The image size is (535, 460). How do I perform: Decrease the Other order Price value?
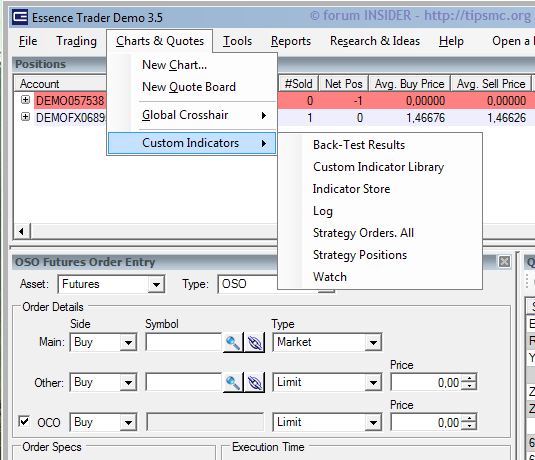tap(470, 386)
